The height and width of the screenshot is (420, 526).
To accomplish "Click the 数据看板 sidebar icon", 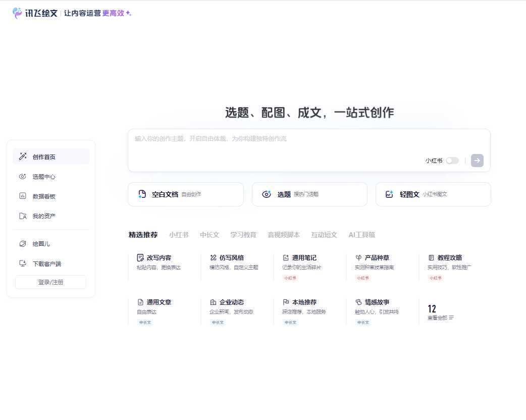I will click(x=22, y=196).
